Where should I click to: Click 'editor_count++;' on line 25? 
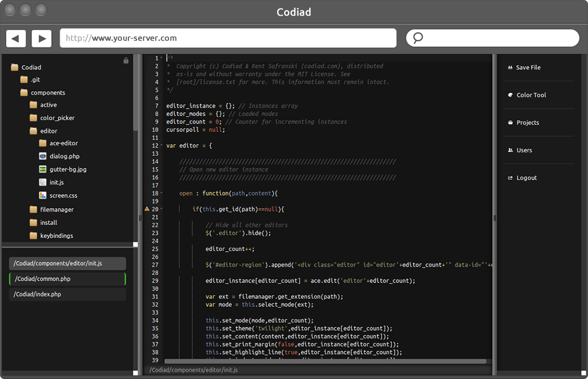(x=230, y=249)
